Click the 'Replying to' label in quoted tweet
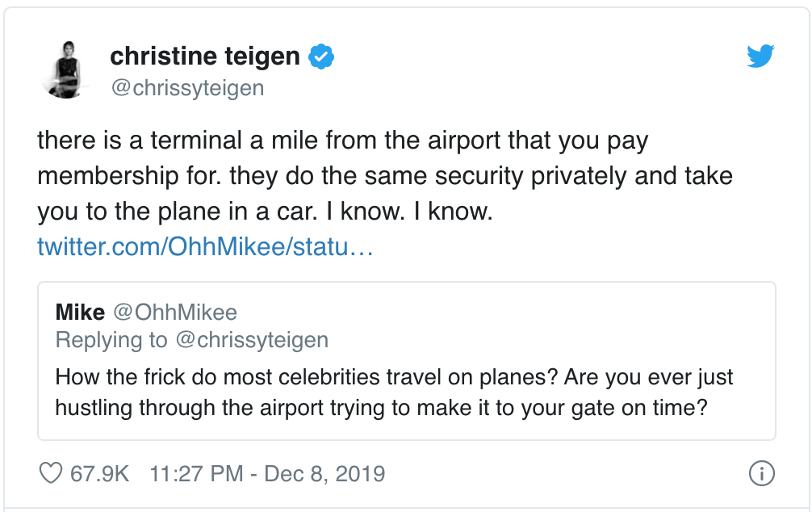 (111, 340)
